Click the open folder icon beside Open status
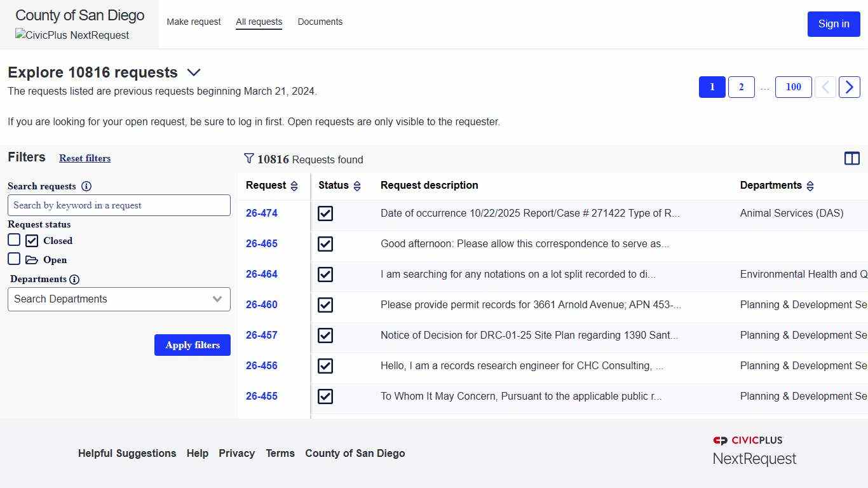The height and width of the screenshot is (488, 868). pos(32,259)
